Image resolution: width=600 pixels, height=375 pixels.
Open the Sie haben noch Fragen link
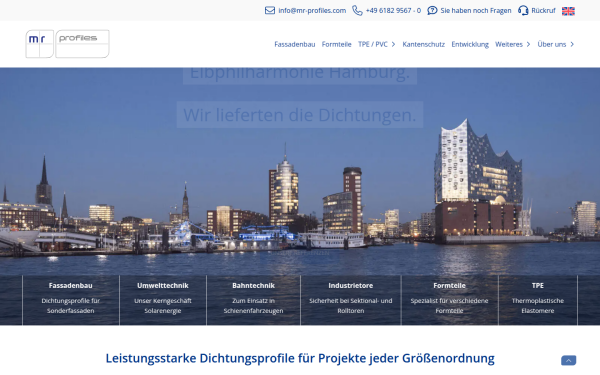[x=476, y=11]
